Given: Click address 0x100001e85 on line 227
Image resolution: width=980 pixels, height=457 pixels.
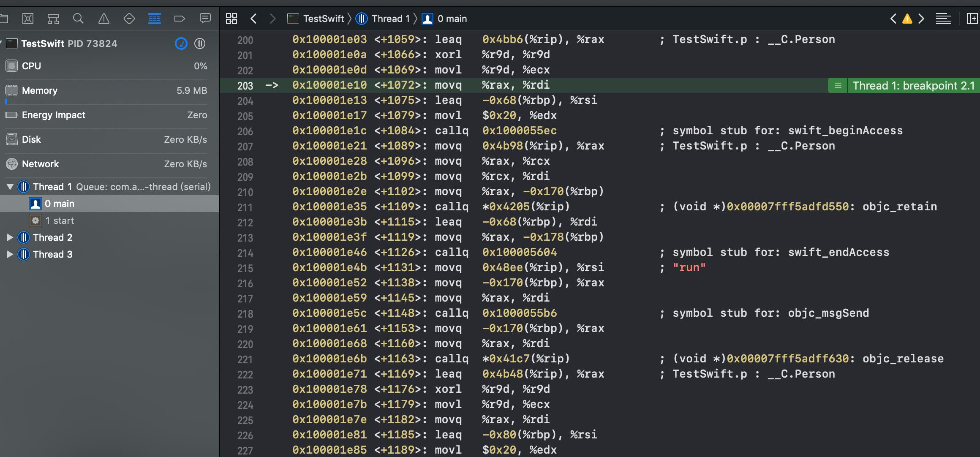Looking at the screenshot, I should [x=329, y=450].
